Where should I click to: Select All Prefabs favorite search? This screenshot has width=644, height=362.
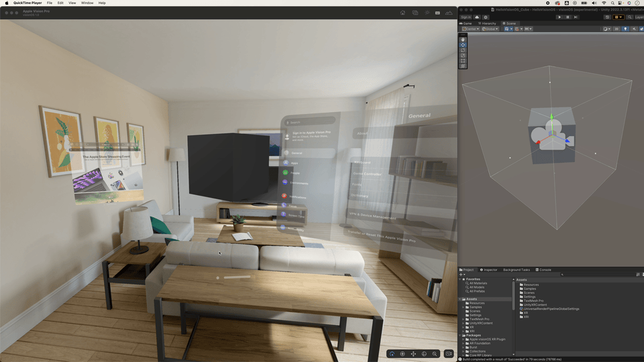point(477,292)
